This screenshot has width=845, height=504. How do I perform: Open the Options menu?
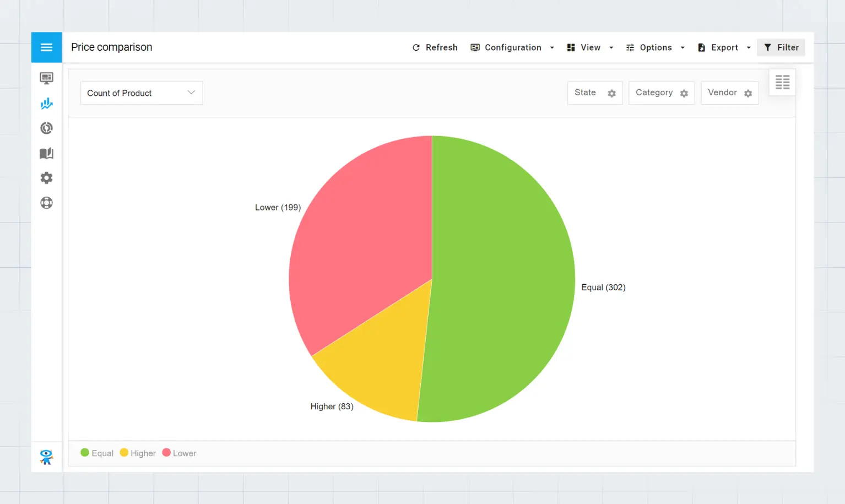655,47
